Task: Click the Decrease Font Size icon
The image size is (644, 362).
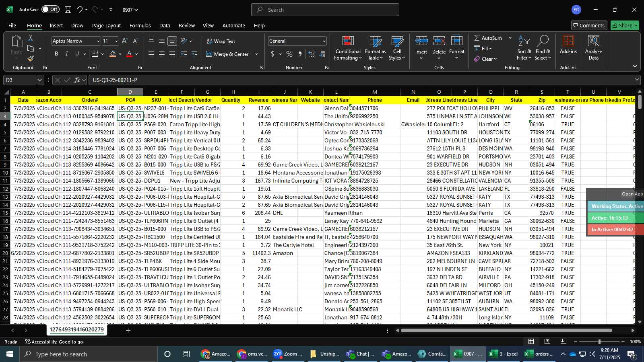Action: point(135,41)
